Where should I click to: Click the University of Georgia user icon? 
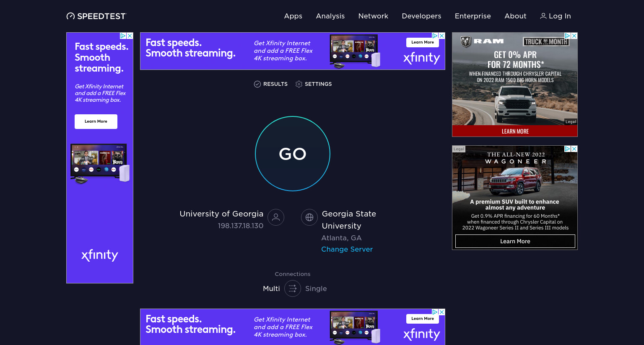click(276, 217)
